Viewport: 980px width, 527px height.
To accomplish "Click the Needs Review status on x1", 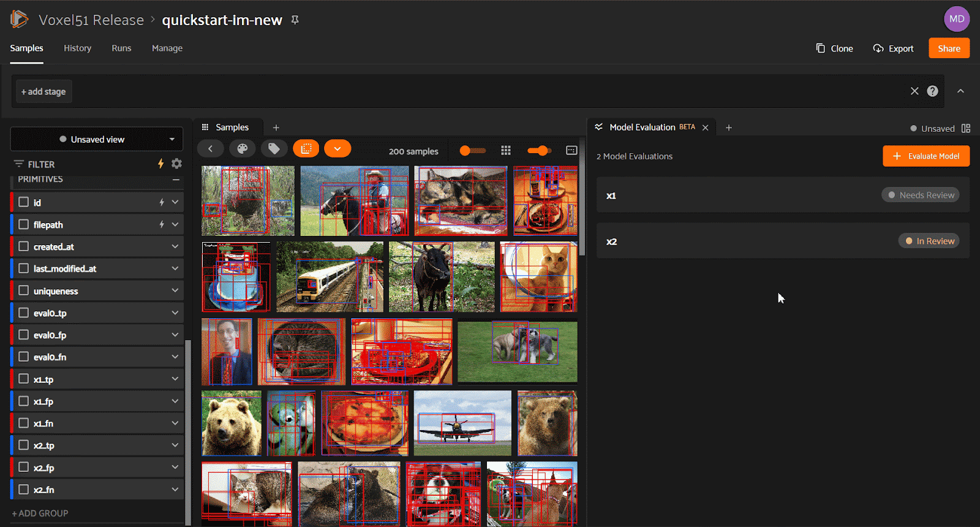I will 921,195.
